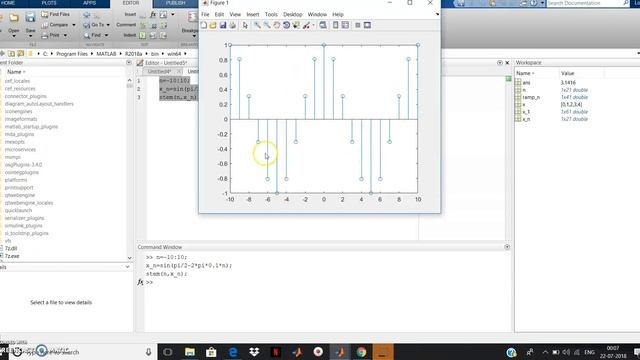640x360 pixels.
Task: Open Current Folder panel actions button
Action: [129, 62]
